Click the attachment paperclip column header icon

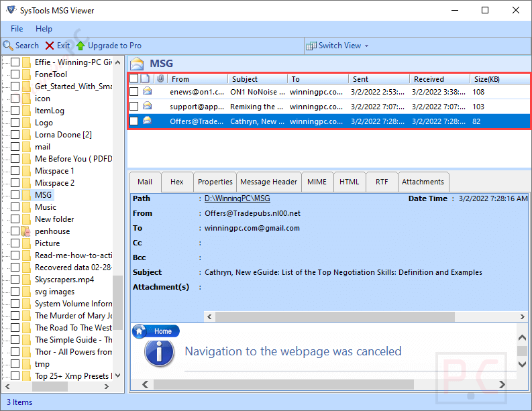[160, 78]
